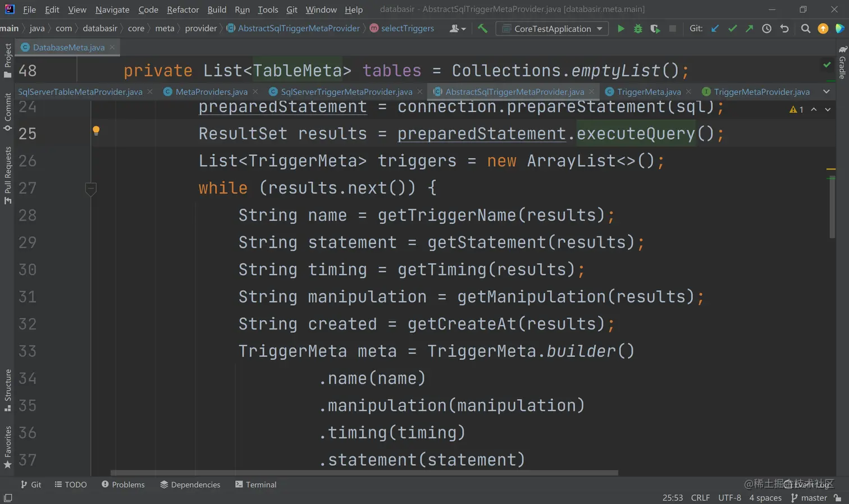Open the File menu
This screenshot has width=849, height=504.
(x=30, y=10)
